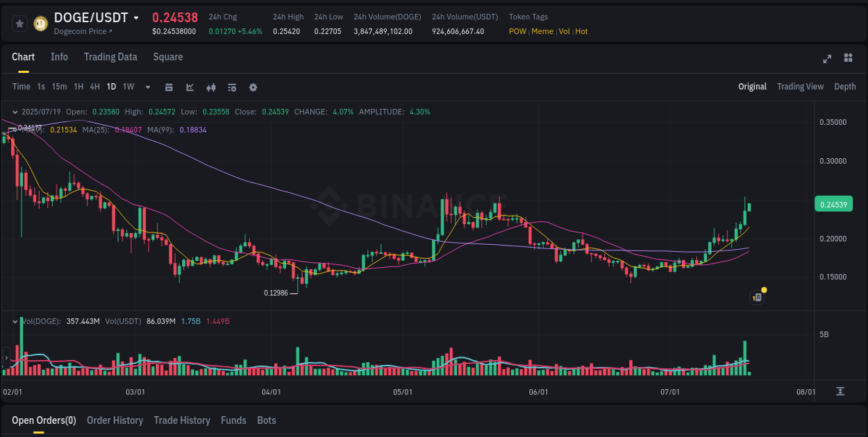This screenshot has height=437, width=868.
Task: Click the grid layout icon near fullscreen
Action: click(x=849, y=59)
